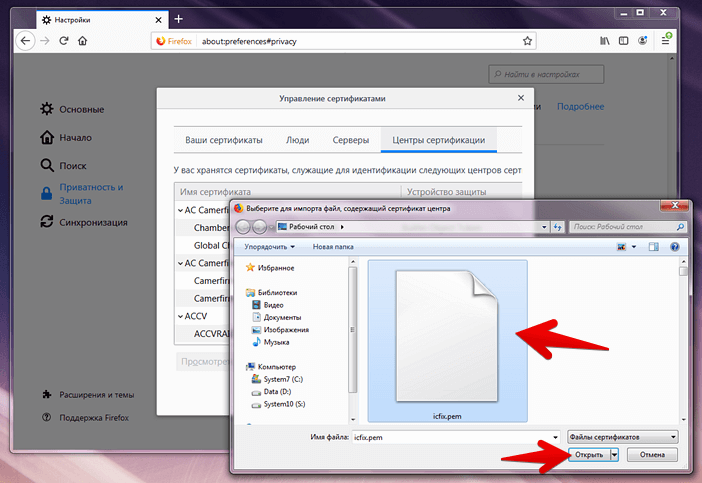702x483 pixels.
Task: Select System7 (C:) drive in navigation tree
Action: tap(285, 379)
